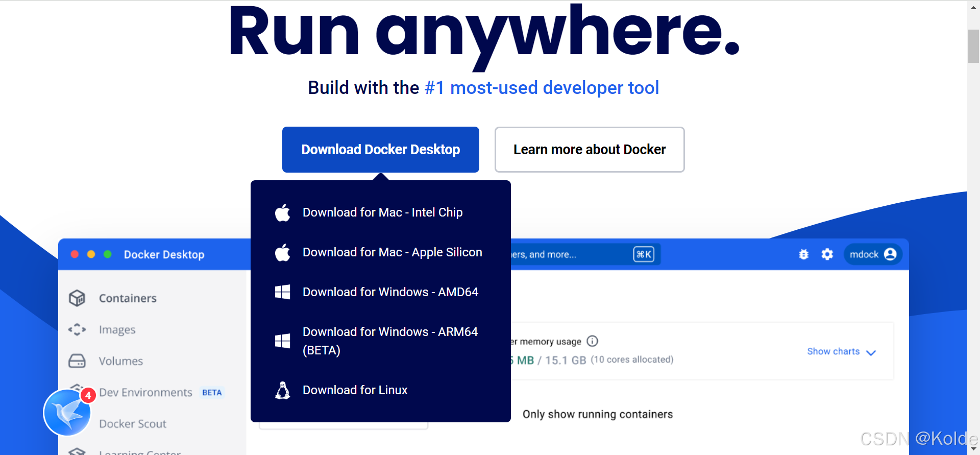Click the memory usage info icon
Viewport: 980px width, 455px height.
592,341
